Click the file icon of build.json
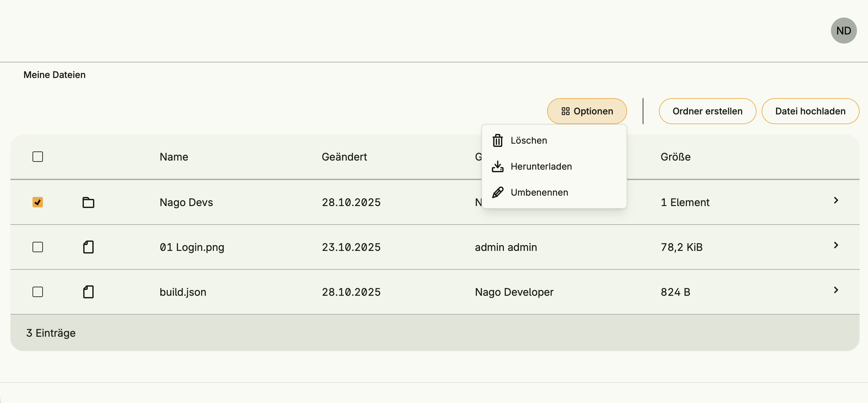868x403 pixels. [x=88, y=292]
